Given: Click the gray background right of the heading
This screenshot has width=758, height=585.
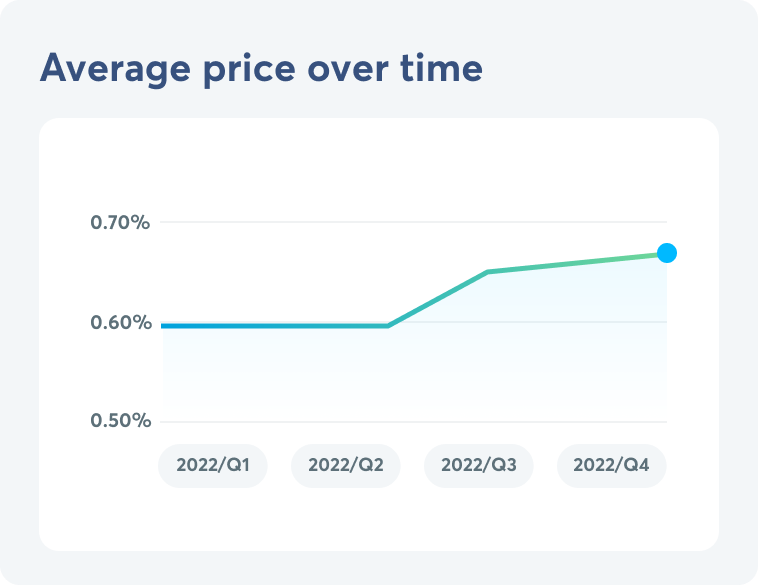Looking at the screenshot, I should pos(620,69).
